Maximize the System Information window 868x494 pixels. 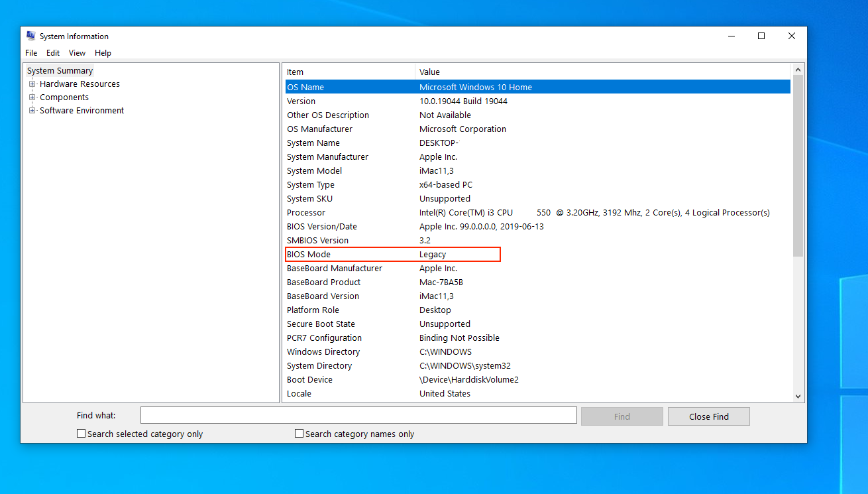click(761, 36)
